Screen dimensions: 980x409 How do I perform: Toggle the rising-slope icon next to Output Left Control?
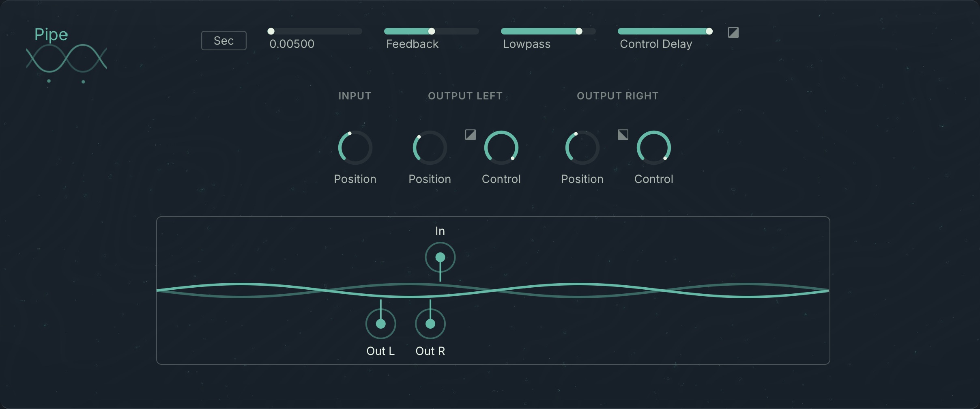point(471,135)
